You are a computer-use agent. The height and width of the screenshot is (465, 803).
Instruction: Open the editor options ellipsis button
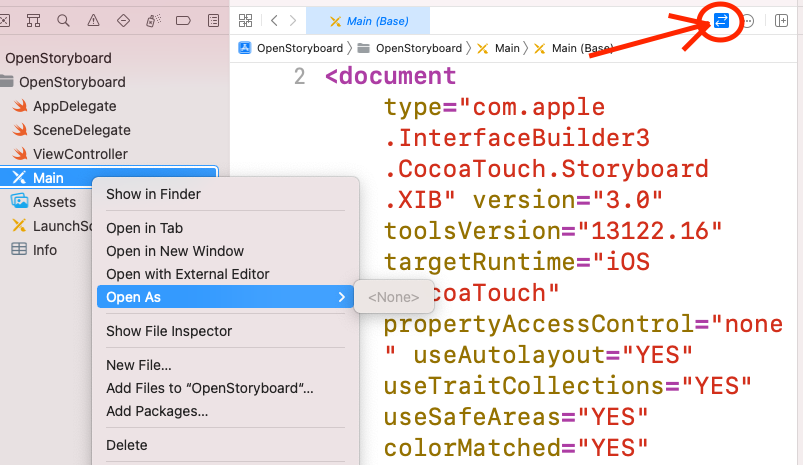tap(748, 21)
